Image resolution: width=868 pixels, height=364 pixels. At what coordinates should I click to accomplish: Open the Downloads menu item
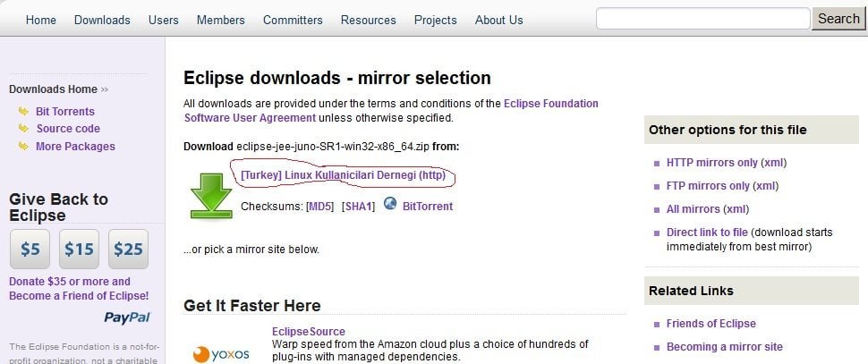click(x=102, y=20)
